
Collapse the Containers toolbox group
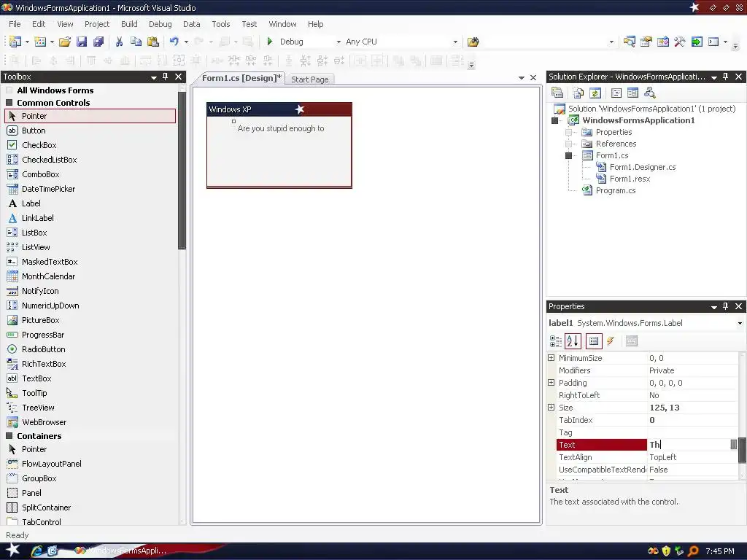coord(9,436)
